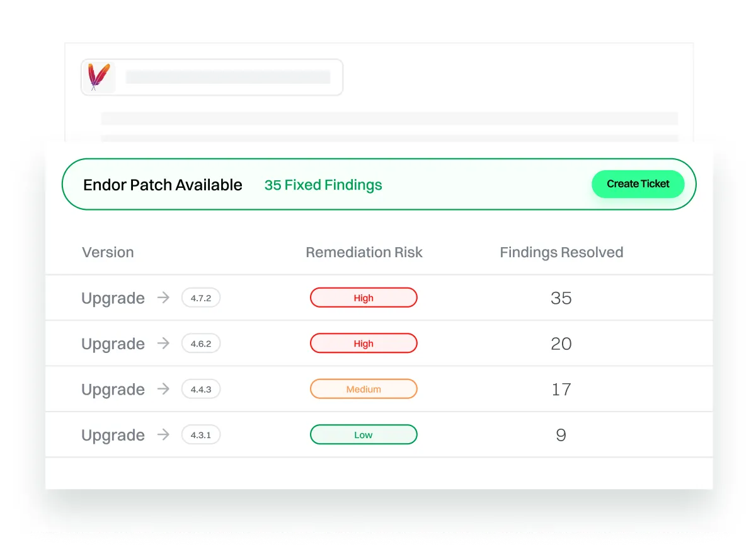This screenshot has width=756, height=549.
Task: Open the 4.7.2 version pill selector
Action: pos(200,298)
